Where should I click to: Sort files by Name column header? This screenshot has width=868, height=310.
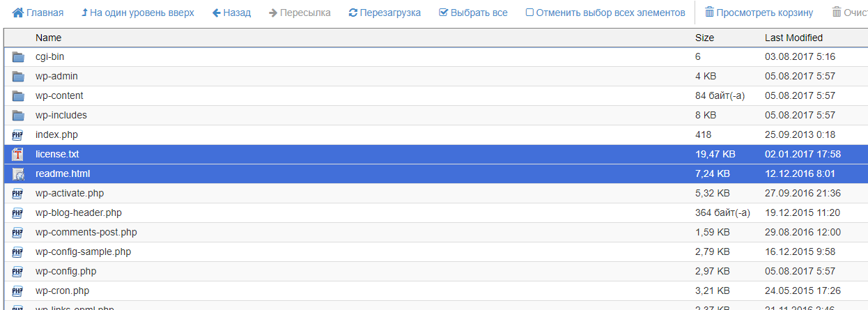click(48, 38)
